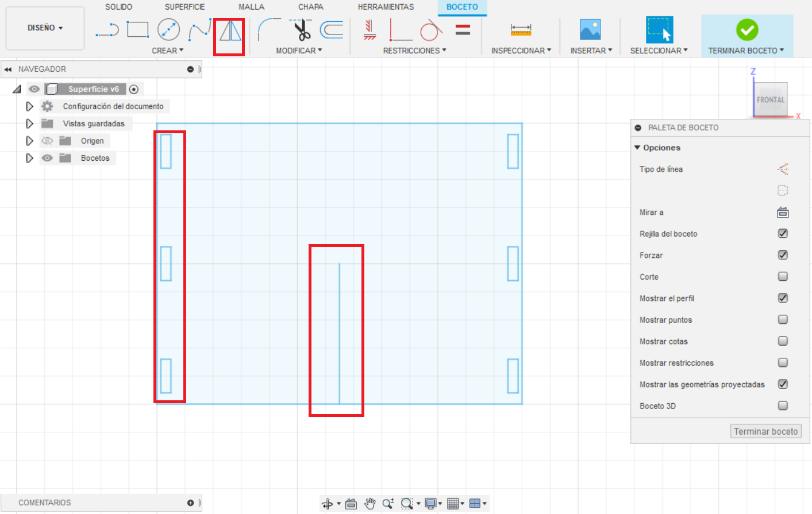Toggle the Forzar checkbox
Viewport: 812px width, 514px height.
[x=783, y=255]
